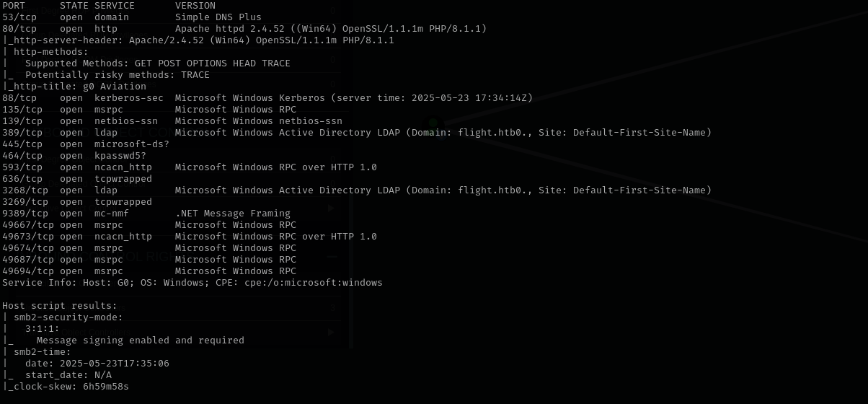Click the 9389/tcp mc-nmf .NET Message Framing line
Image resolution: width=868 pixels, height=404 pixels.
coord(146,214)
